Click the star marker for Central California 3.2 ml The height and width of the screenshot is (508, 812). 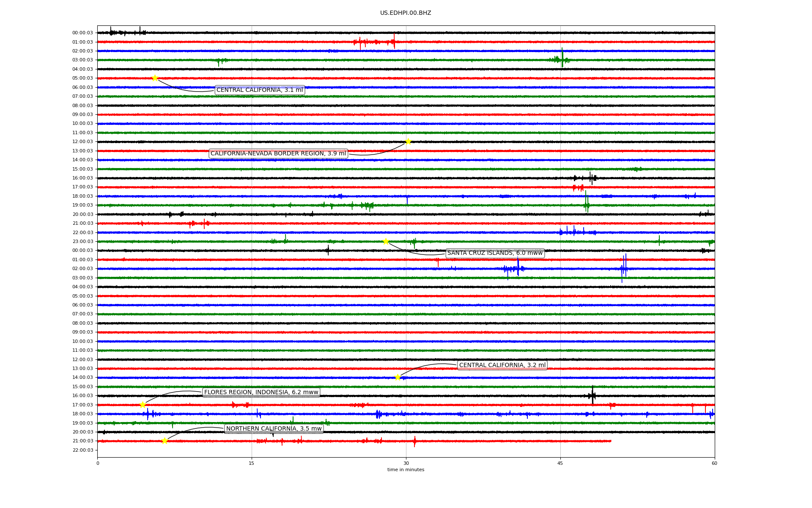tap(398, 377)
